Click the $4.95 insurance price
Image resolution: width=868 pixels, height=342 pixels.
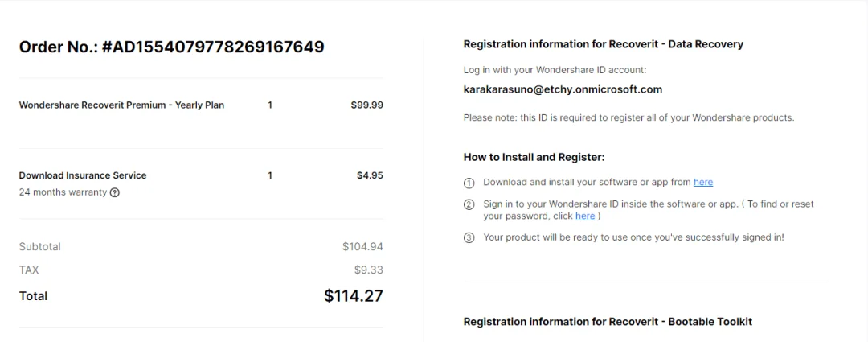point(370,175)
